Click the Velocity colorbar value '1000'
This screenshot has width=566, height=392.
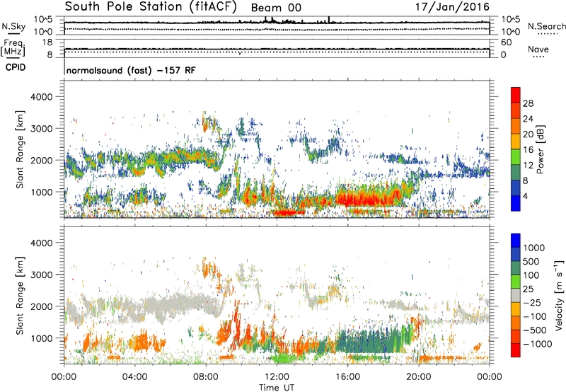pos(534,248)
